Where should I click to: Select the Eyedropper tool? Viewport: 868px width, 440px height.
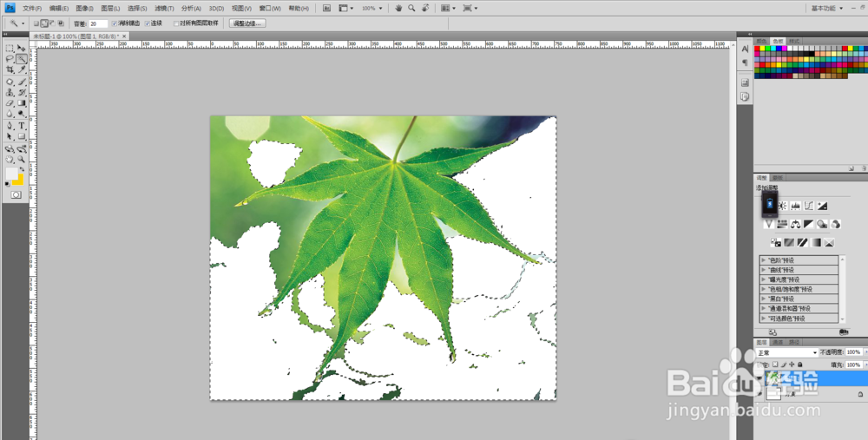22,69
